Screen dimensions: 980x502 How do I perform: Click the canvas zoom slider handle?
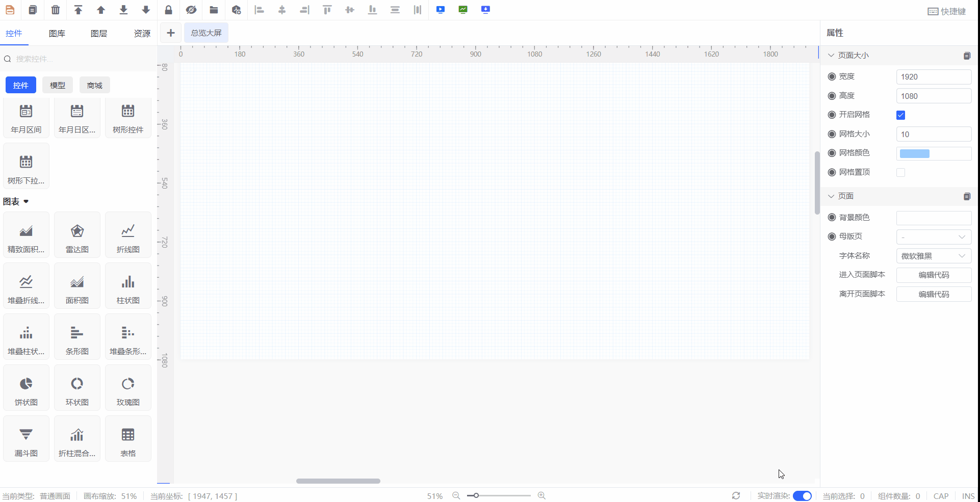[x=476, y=495]
